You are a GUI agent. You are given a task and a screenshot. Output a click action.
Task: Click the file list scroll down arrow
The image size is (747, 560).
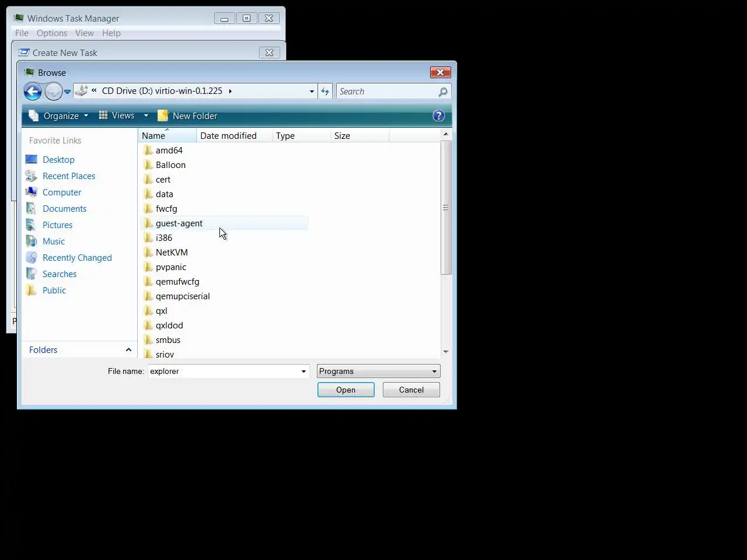[446, 352]
